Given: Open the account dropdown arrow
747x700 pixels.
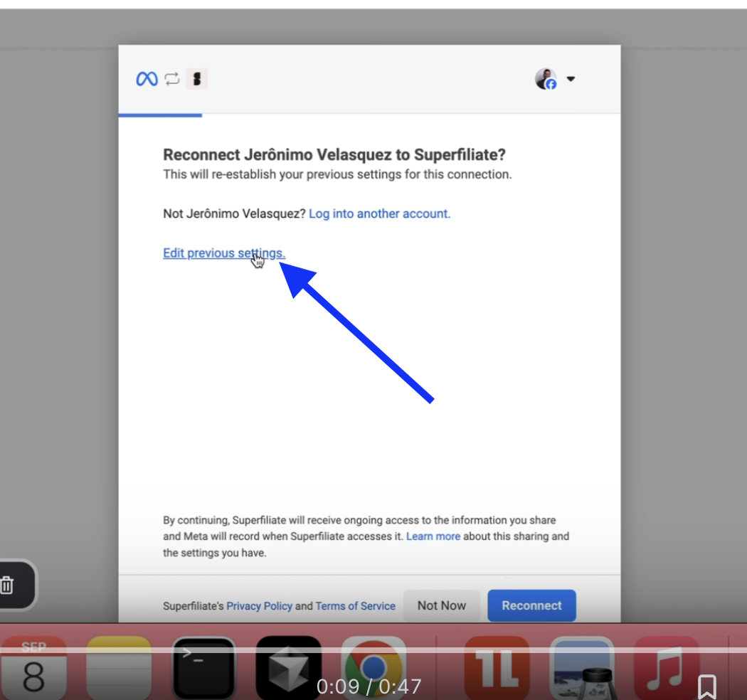Looking at the screenshot, I should (x=571, y=79).
